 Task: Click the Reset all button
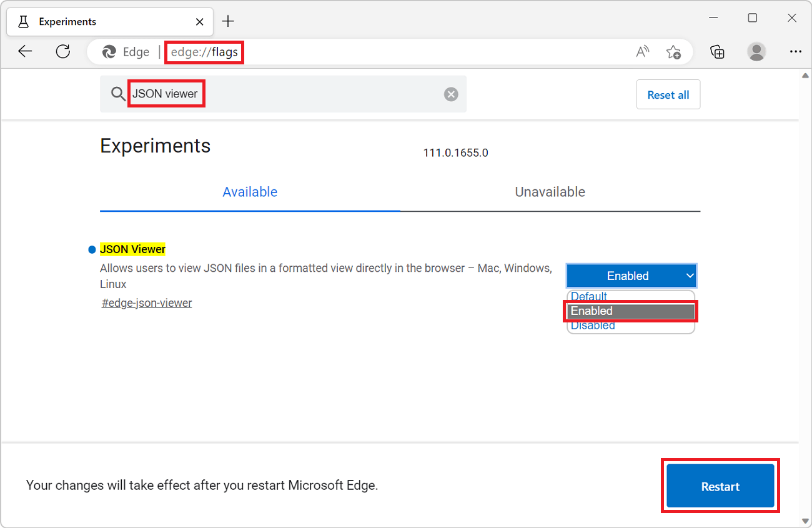(668, 94)
